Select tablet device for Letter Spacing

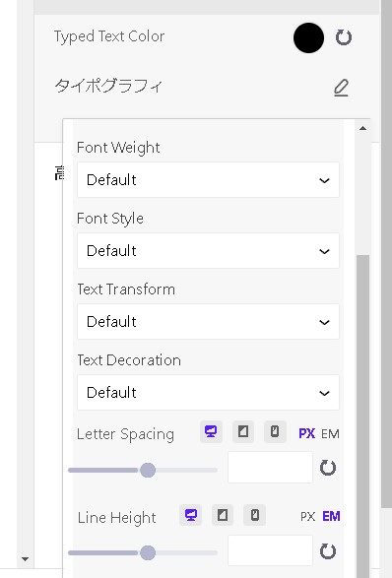(x=243, y=431)
